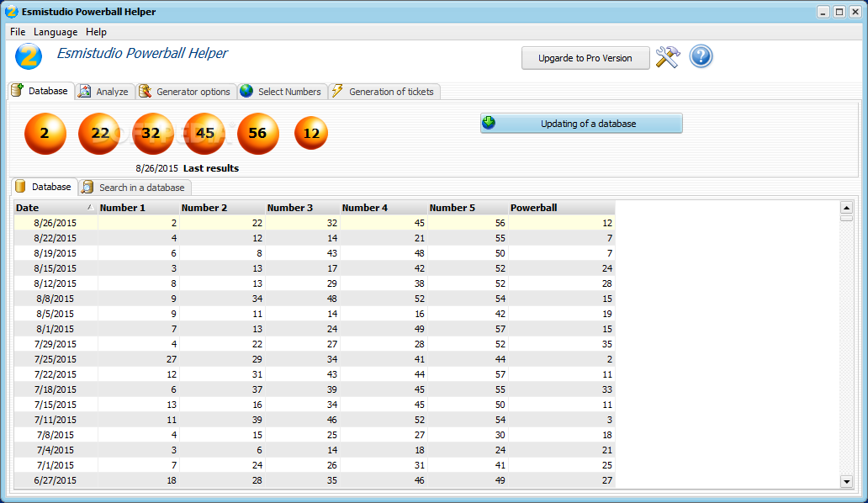Click the Database tab's green plus icon
The width and height of the screenshot is (868, 503).
pyautogui.click(x=18, y=90)
